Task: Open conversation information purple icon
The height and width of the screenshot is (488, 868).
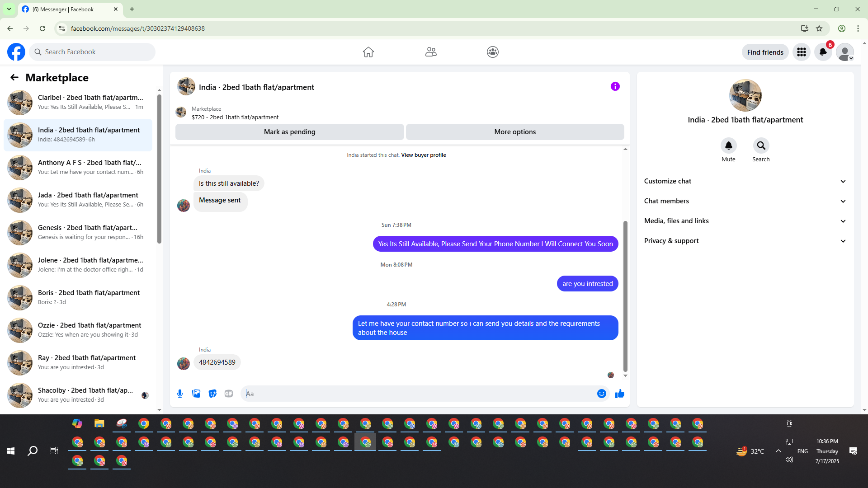Action: (x=615, y=86)
